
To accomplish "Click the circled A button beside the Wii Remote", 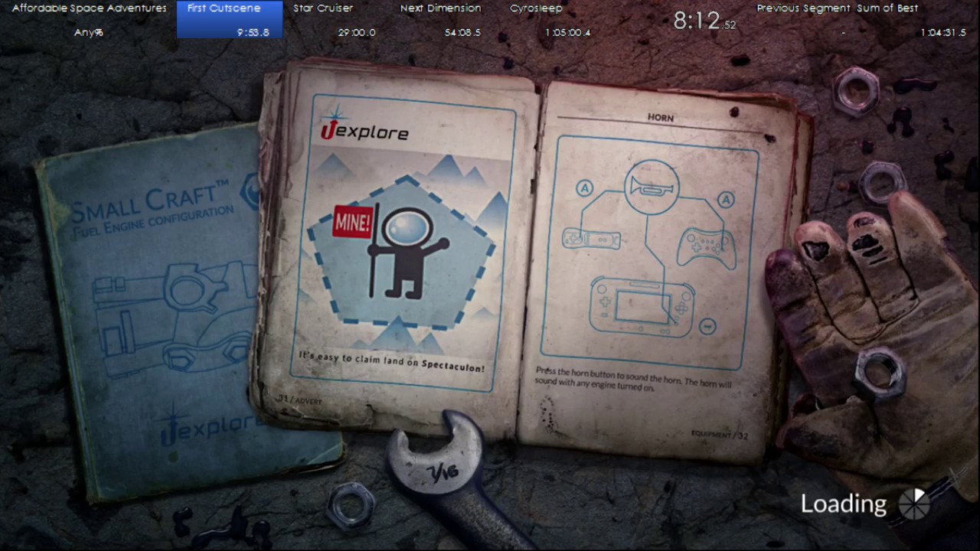I will click(x=585, y=188).
